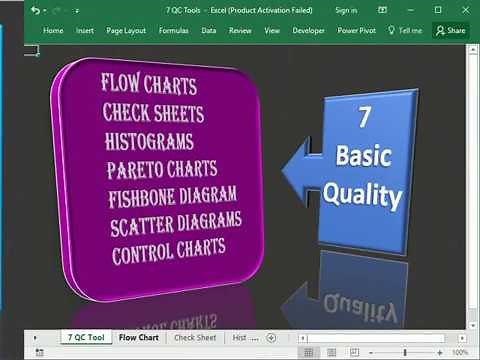Click vertical scrollbar down arrow
Viewport: 480px width, 360px height.
tap(473, 325)
